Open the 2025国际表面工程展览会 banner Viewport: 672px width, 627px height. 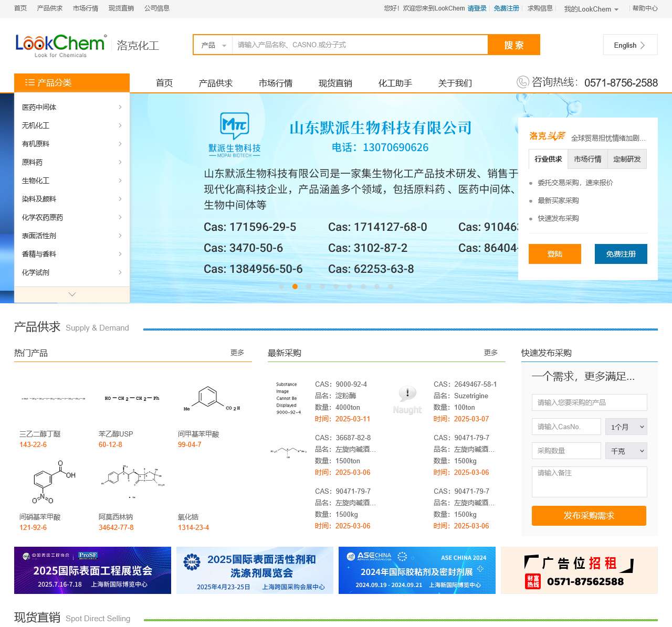[x=92, y=570]
